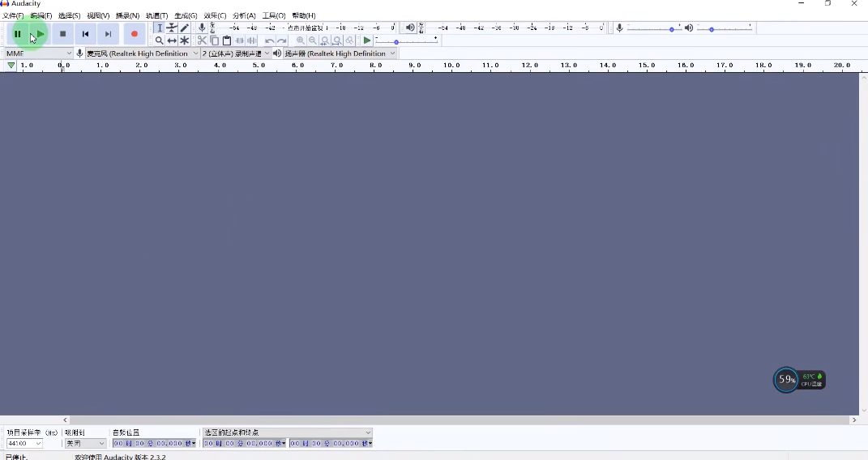
Task: Adjust the play-at-speed slider
Action: click(406, 40)
